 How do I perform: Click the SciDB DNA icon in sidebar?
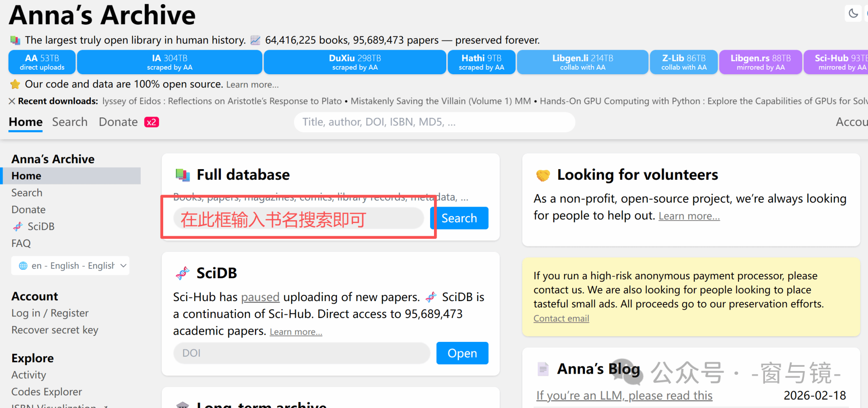click(18, 226)
